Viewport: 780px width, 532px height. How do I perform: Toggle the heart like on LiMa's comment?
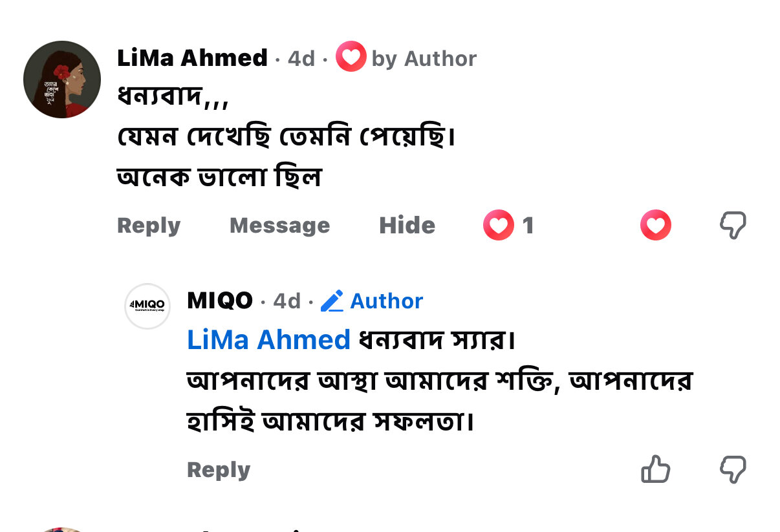coord(655,226)
